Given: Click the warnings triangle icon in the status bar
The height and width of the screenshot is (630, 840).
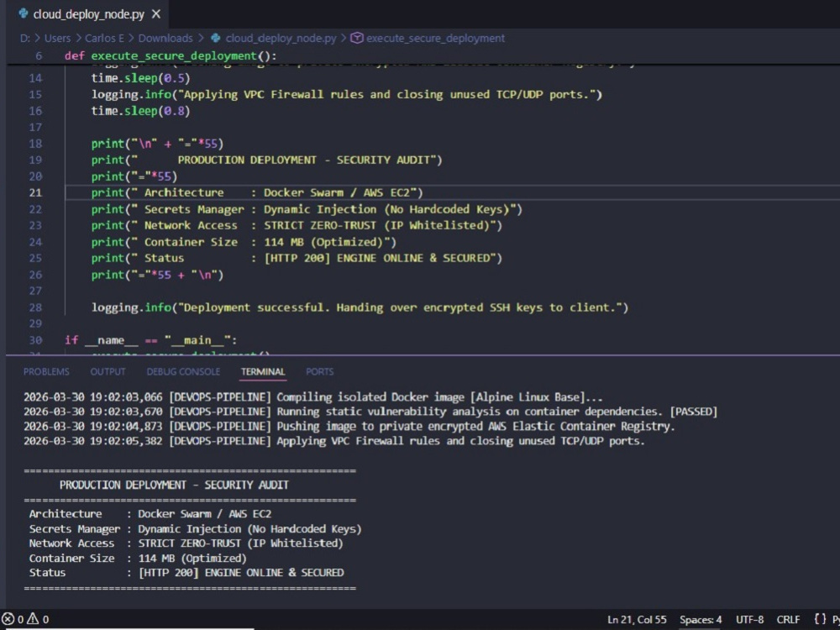Looking at the screenshot, I should (33, 619).
